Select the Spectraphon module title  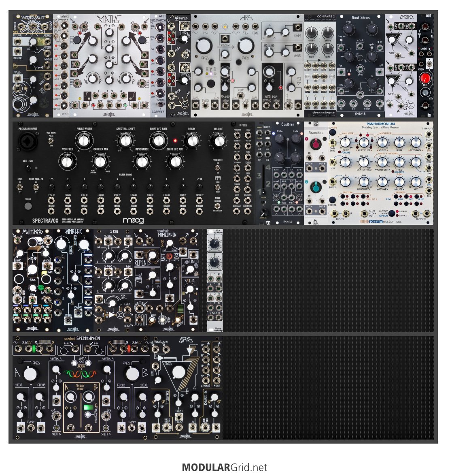coord(88,339)
